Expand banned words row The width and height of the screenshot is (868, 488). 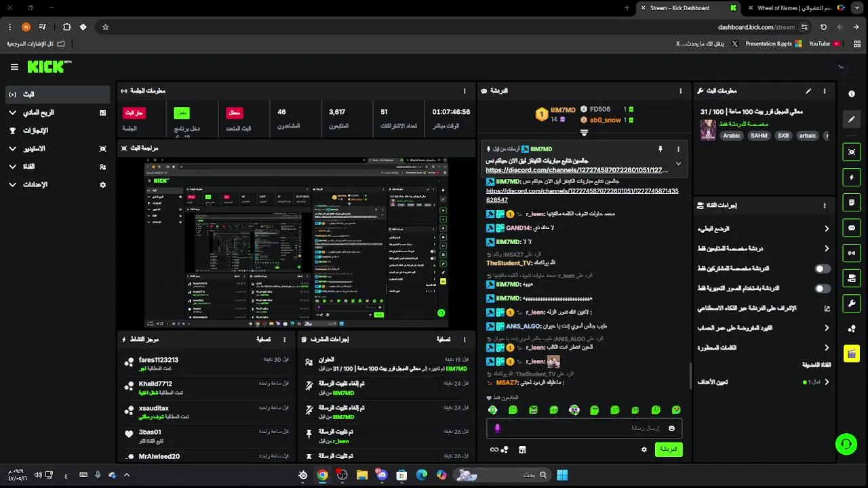764,348
